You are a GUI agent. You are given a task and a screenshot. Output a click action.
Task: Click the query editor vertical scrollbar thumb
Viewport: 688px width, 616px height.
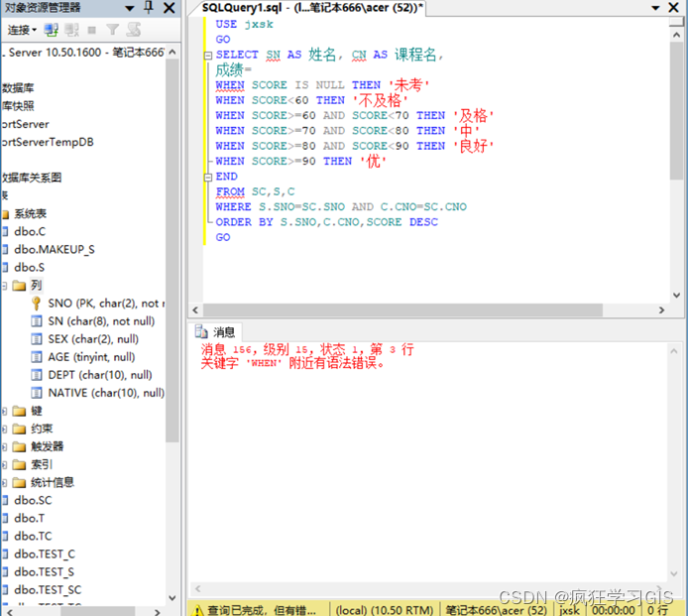676,111
